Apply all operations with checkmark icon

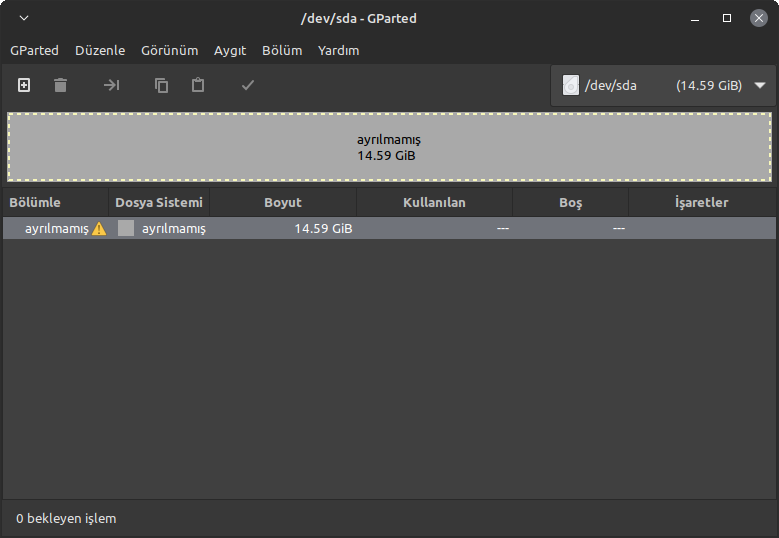click(248, 85)
